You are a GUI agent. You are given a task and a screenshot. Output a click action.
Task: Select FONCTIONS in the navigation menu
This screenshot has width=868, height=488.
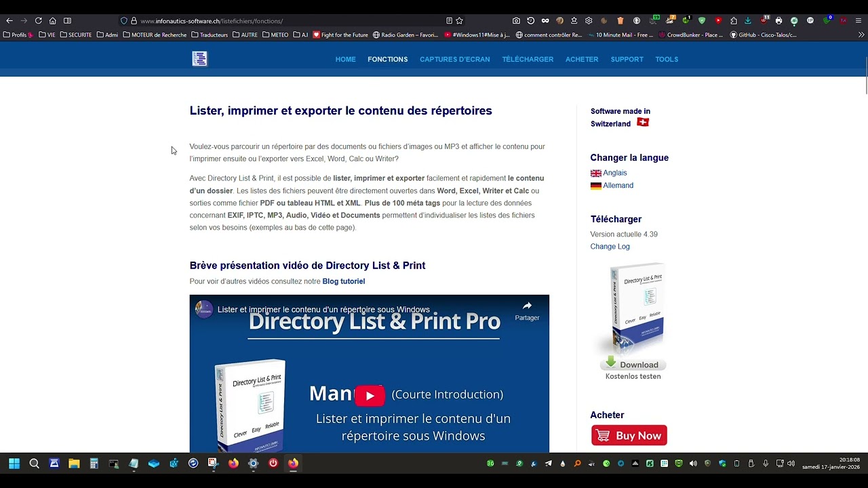coord(387,60)
